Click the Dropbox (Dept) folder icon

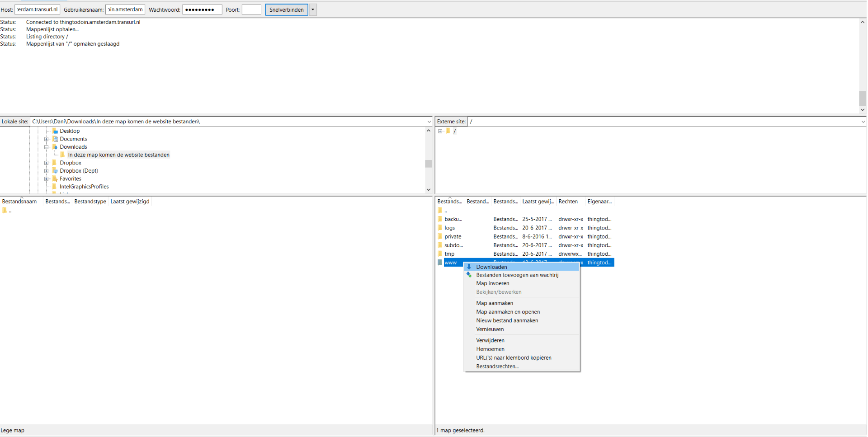[x=55, y=171]
